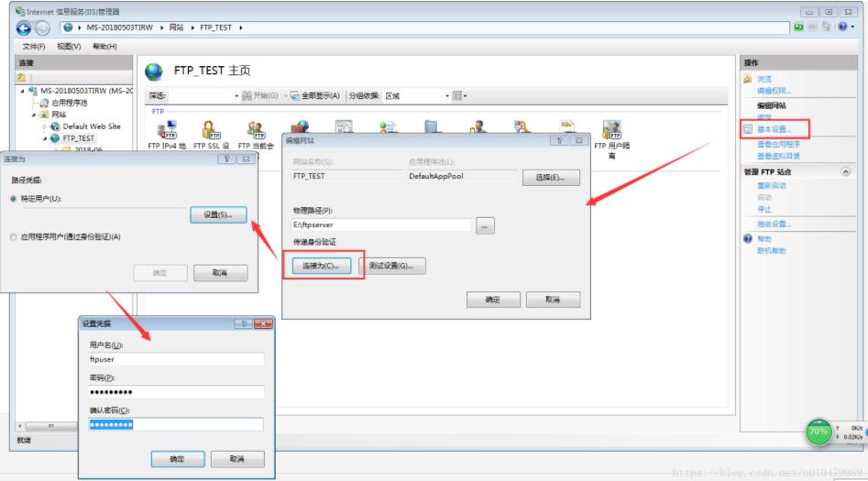Image resolution: width=868 pixels, height=481 pixels.
Task: Collapse the 管理 FTP 站点 section
Action: pos(845,172)
